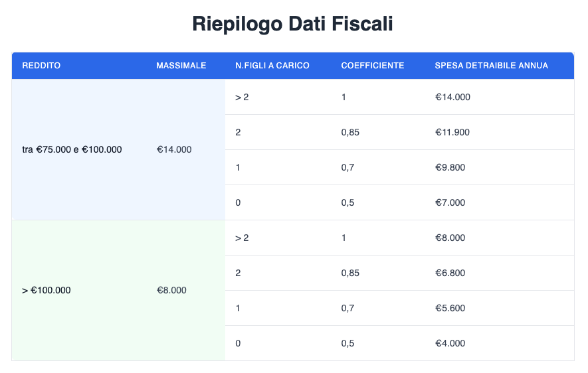
Task: Click the €14.000 massimale cell
Action: tap(174, 150)
